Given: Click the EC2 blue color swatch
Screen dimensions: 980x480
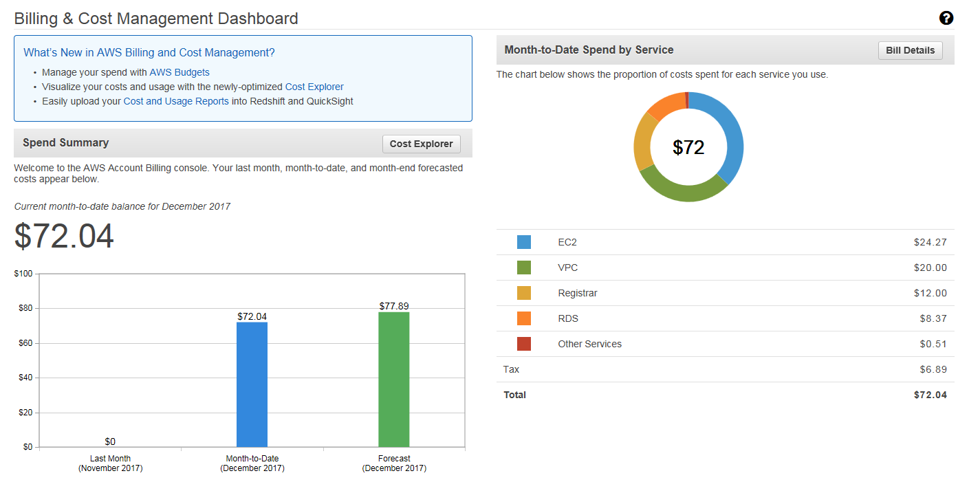Looking at the screenshot, I should click(x=524, y=242).
